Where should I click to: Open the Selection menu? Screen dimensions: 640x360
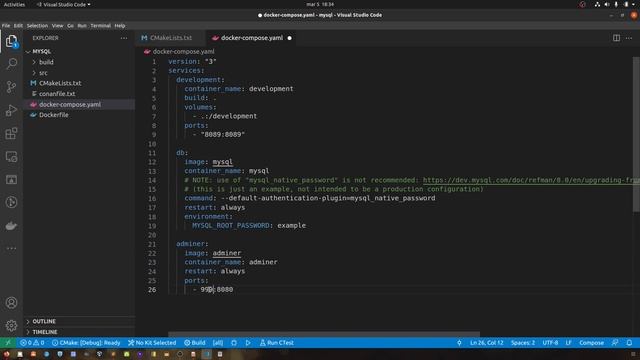coord(37,25)
